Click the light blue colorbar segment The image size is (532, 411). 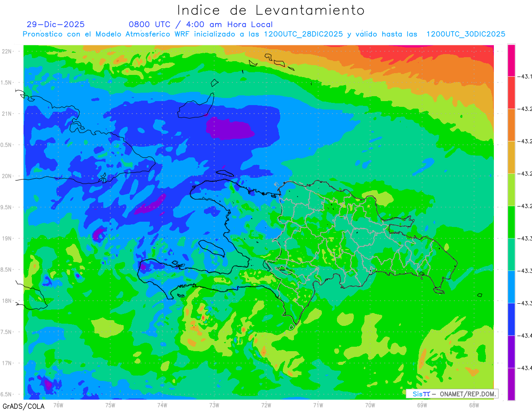pos(511,287)
